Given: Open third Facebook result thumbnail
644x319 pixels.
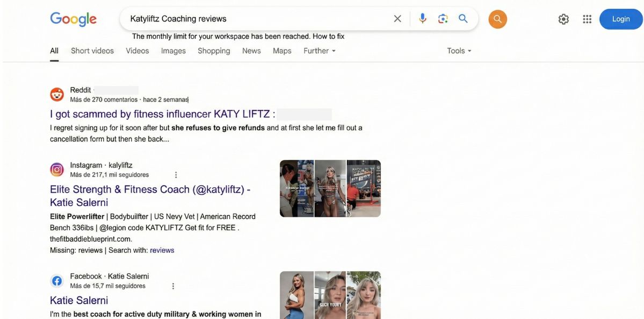Looking at the screenshot, I should click(x=364, y=295).
